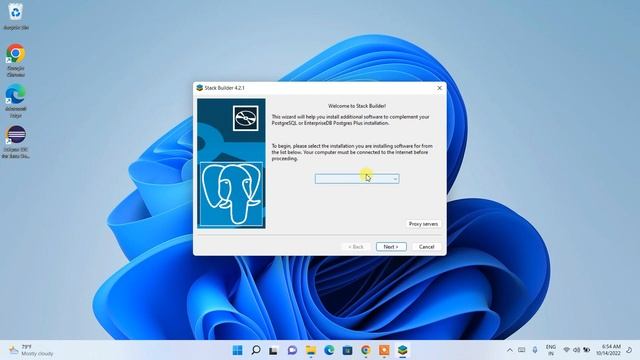
Task: Click the microphone tray icon
Action: tap(535, 350)
